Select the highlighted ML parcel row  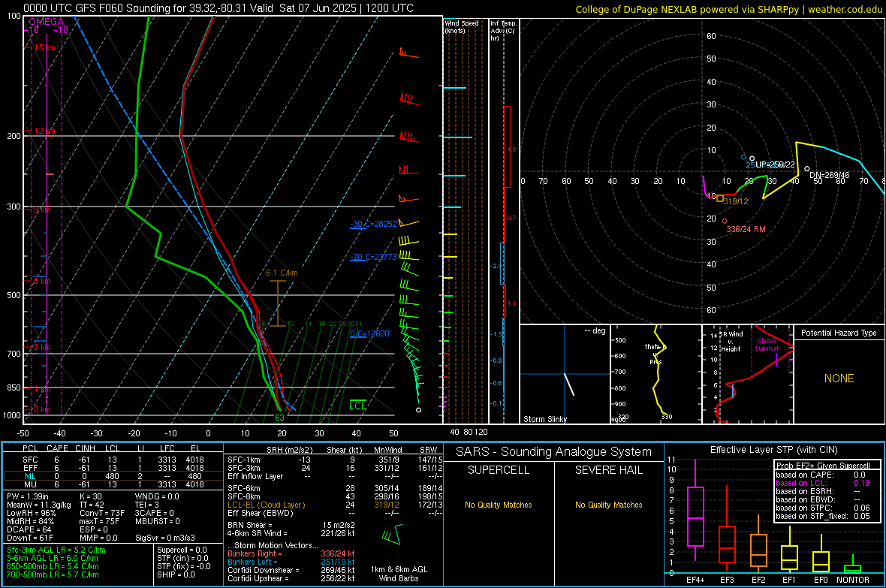[113, 476]
